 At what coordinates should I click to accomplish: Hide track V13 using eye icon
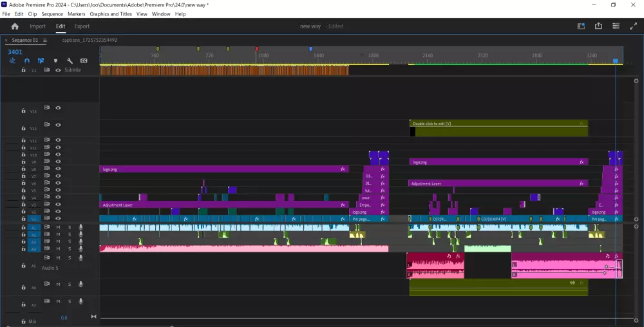(x=58, y=125)
